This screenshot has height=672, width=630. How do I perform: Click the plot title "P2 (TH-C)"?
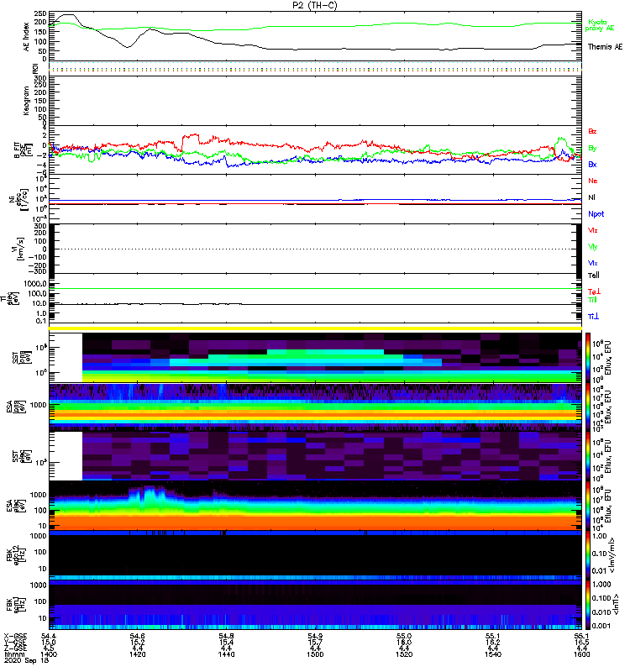click(314, 5)
